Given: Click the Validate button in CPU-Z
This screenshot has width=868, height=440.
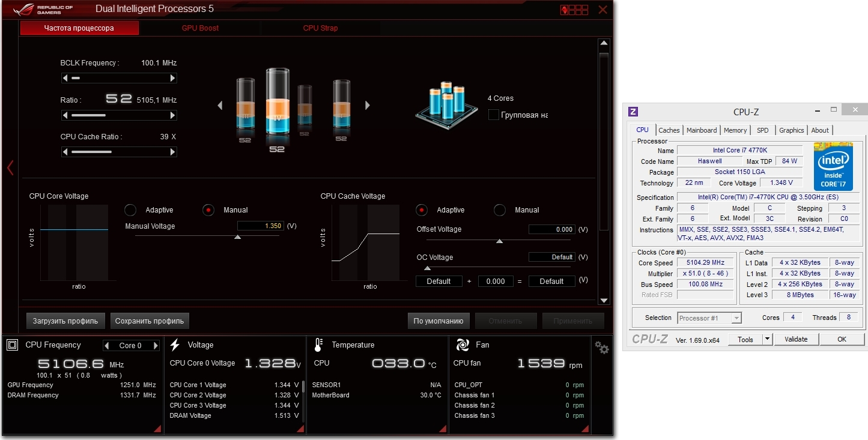Looking at the screenshot, I should (796, 339).
